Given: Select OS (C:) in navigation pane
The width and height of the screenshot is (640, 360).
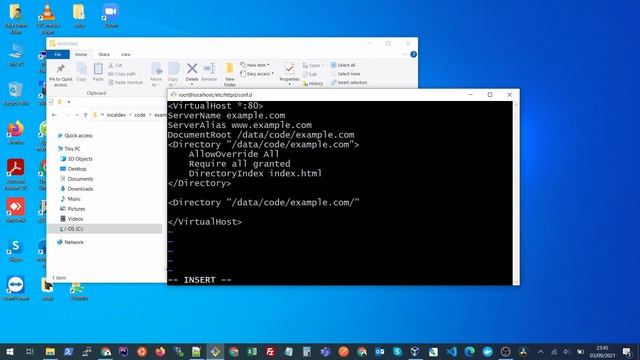Looking at the screenshot, I should [x=105, y=229].
